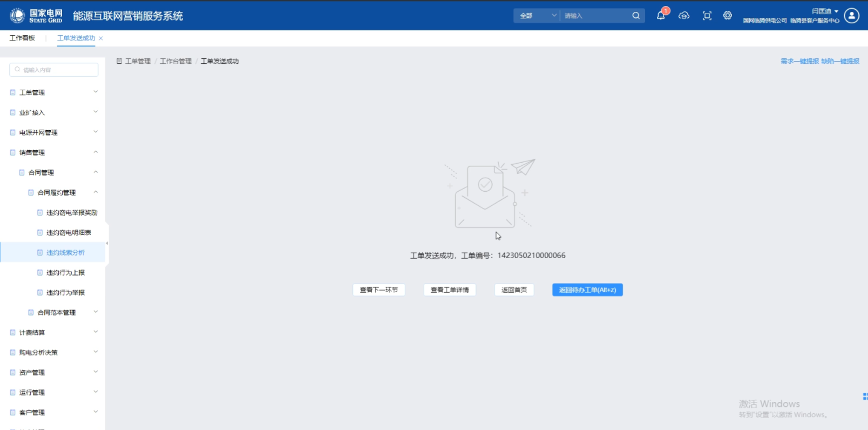Image resolution: width=868 pixels, height=430 pixels.
Task: Close the 工单发送成功 tab
Action: 101,38
